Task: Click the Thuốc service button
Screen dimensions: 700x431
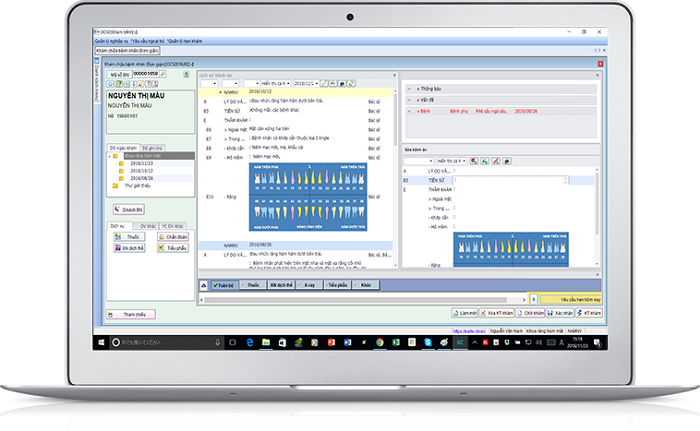Action: (x=130, y=236)
